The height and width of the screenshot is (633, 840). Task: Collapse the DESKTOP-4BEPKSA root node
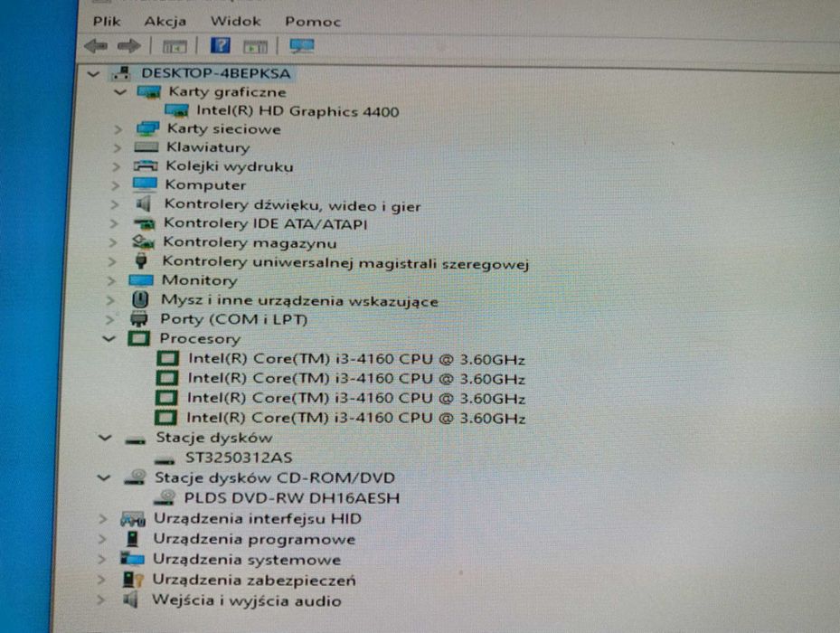[94, 73]
